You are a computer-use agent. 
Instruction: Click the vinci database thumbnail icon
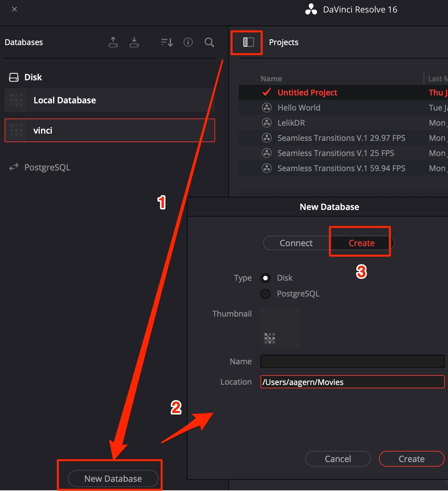[16, 130]
